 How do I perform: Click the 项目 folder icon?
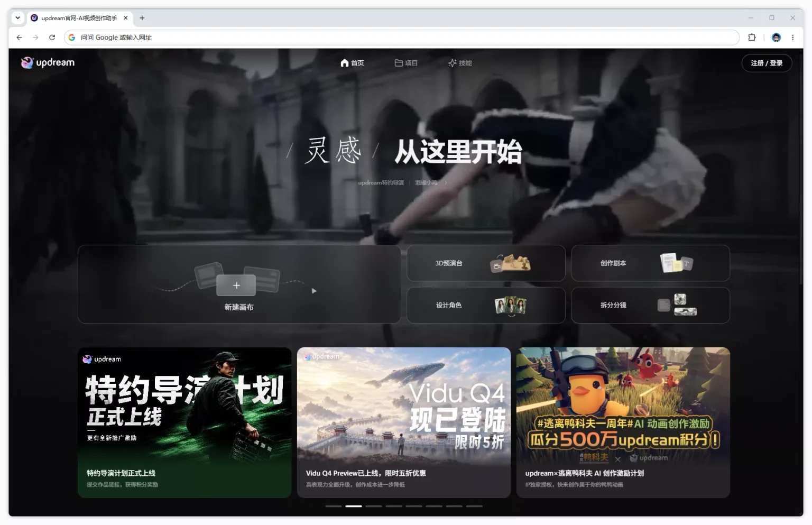point(399,63)
